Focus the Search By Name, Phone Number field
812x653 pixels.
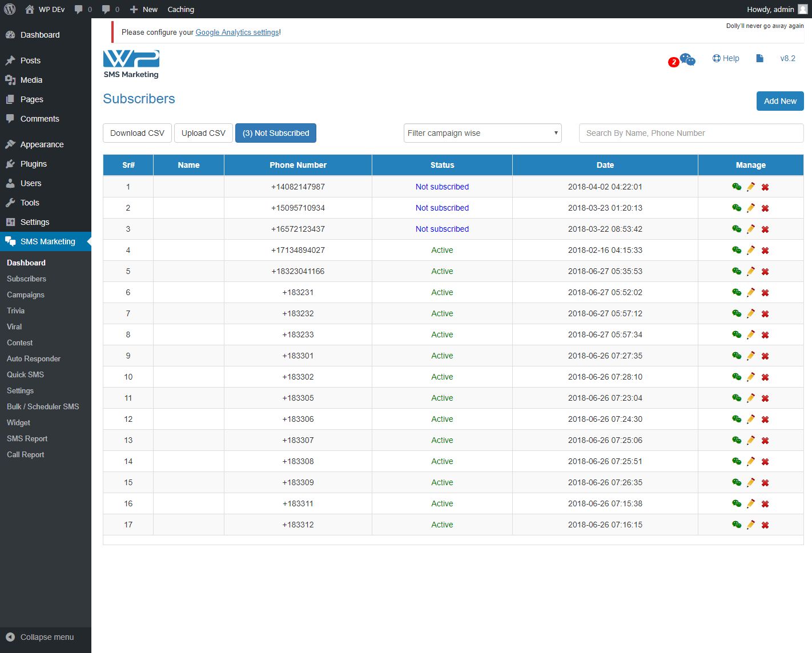point(691,133)
